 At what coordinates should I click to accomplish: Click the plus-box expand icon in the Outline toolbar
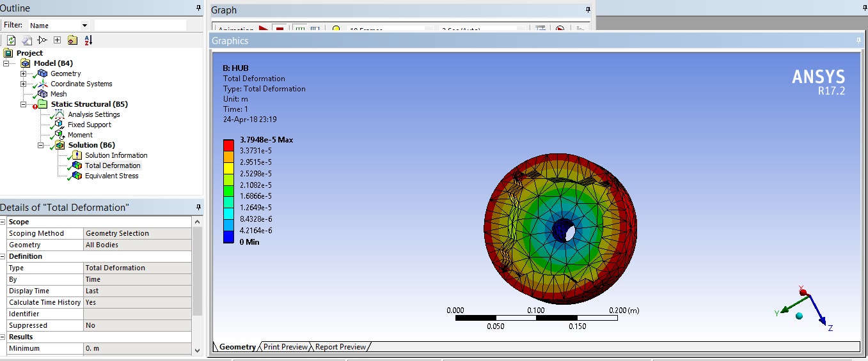click(57, 40)
